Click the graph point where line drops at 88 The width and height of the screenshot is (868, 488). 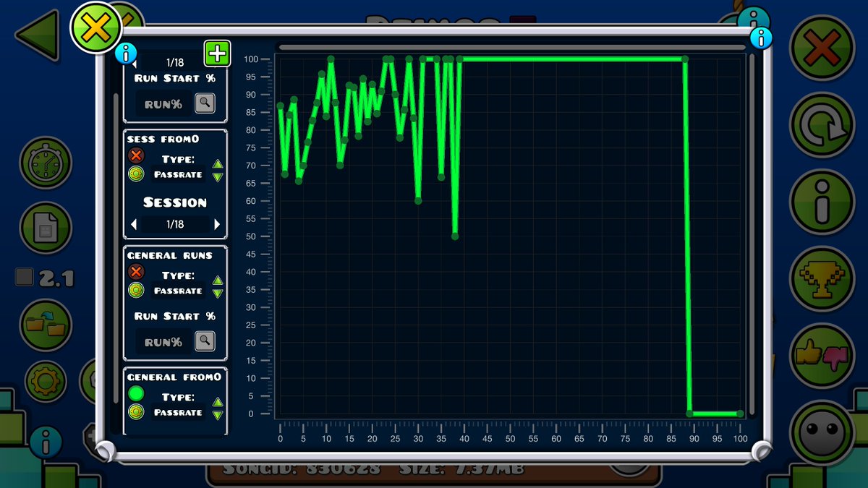pos(685,59)
